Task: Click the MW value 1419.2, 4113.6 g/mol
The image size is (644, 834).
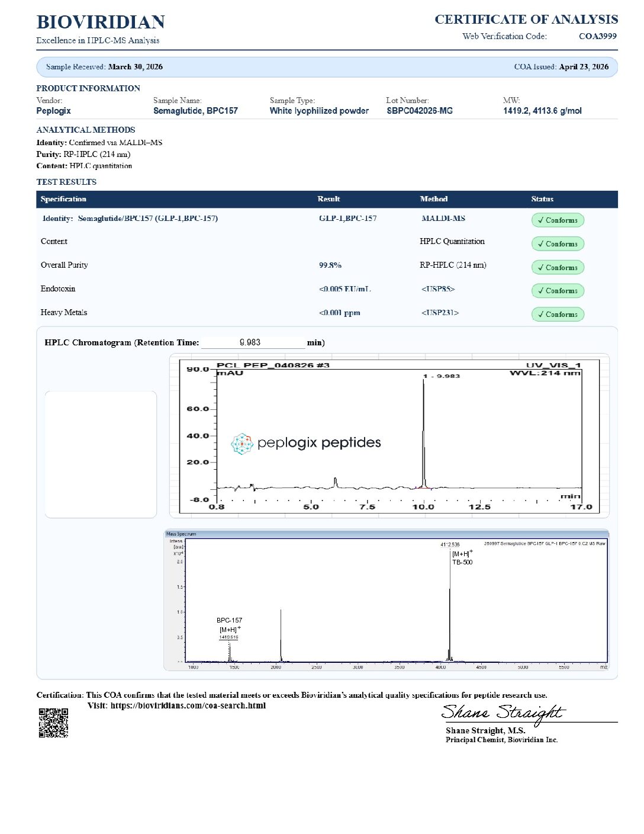Action: click(x=542, y=111)
